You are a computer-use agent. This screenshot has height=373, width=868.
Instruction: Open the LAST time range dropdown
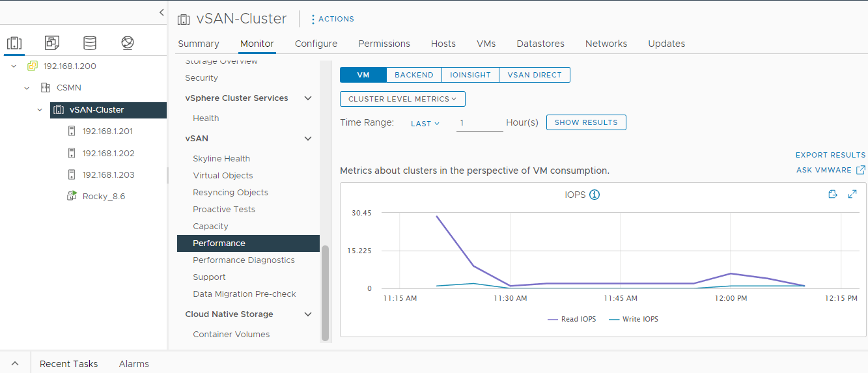coord(425,123)
